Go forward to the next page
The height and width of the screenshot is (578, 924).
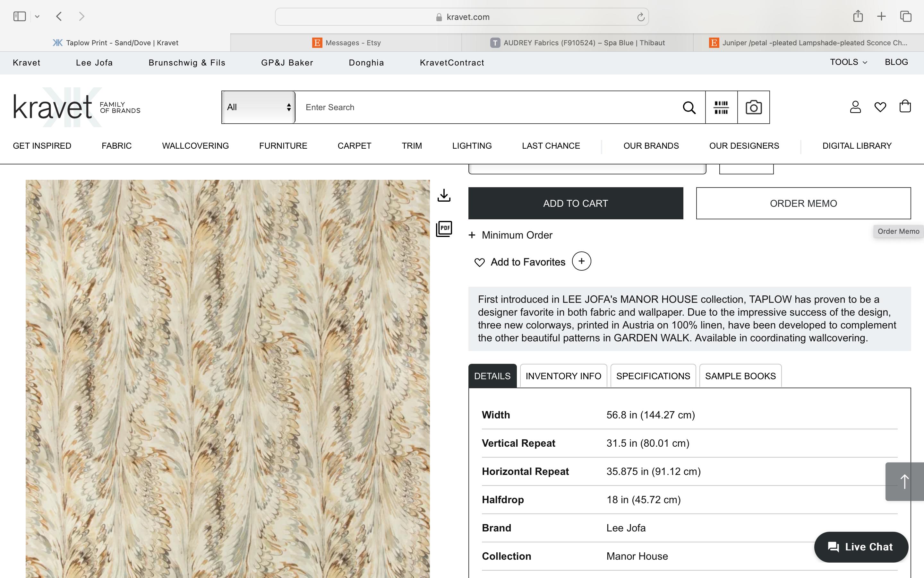[x=81, y=16]
